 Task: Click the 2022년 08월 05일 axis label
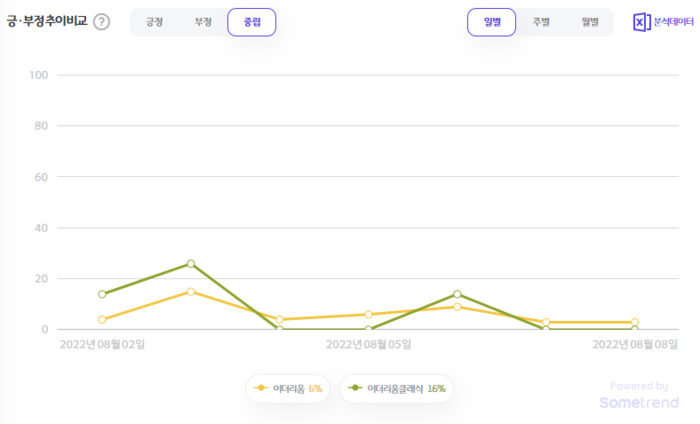pos(368,344)
